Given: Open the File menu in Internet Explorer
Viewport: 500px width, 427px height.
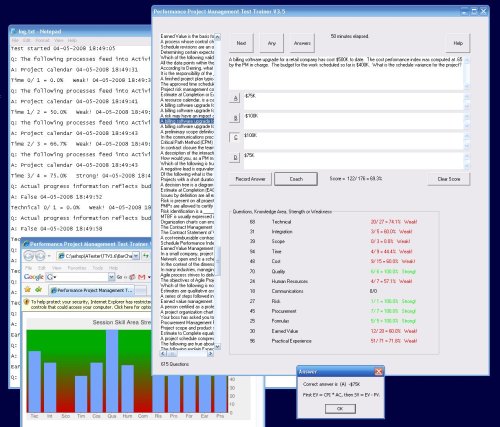Looking at the screenshot, I should click(29, 268).
